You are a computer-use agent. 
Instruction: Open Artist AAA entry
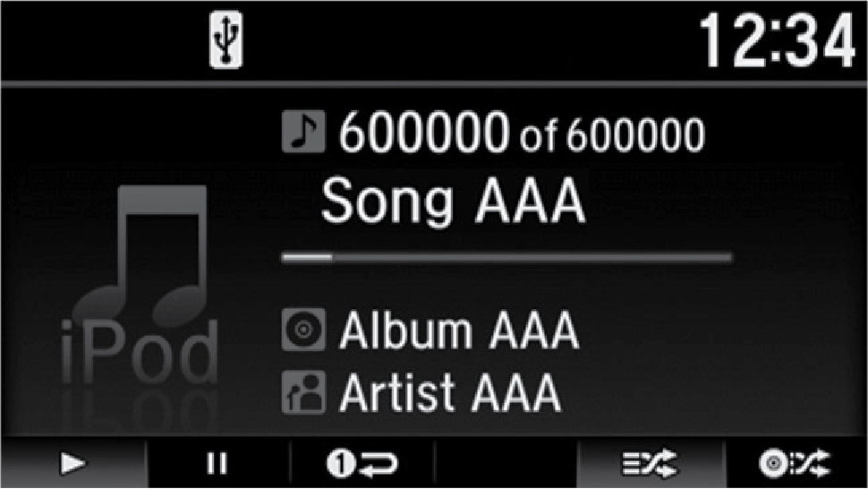(x=451, y=392)
